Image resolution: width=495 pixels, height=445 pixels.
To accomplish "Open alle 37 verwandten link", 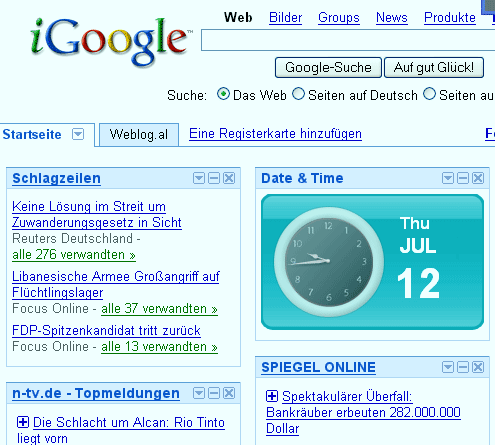I will 159,309.
